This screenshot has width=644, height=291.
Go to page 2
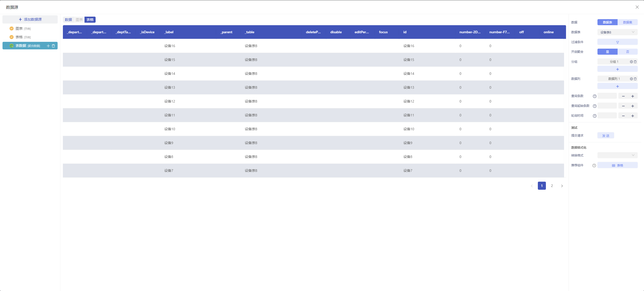(x=552, y=186)
